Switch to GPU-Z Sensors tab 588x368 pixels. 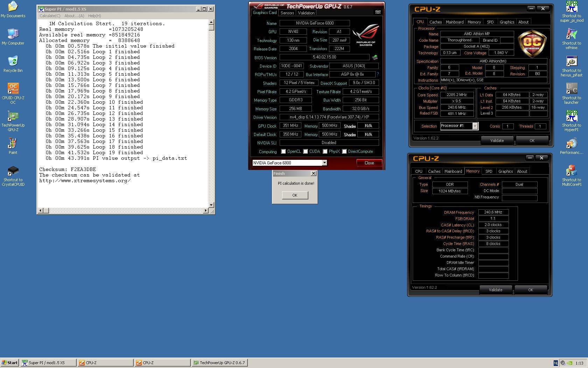[x=287, y=13]
